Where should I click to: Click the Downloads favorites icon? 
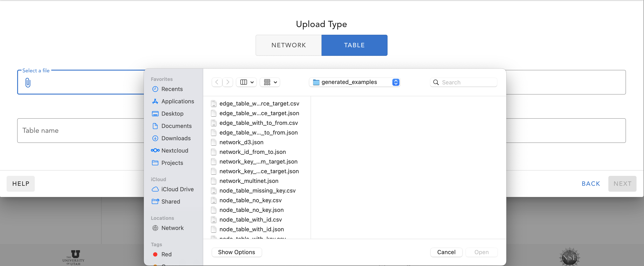[x=155, y=138]
